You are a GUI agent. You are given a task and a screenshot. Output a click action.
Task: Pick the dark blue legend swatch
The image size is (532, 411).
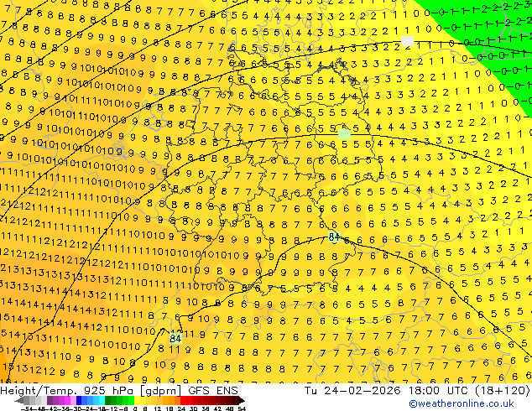click(x=79, y=400)
